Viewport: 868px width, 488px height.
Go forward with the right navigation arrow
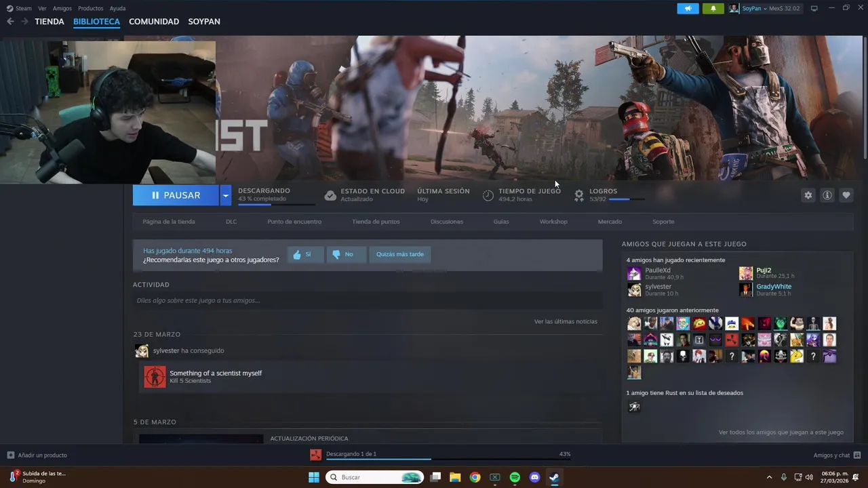[24, 22]
